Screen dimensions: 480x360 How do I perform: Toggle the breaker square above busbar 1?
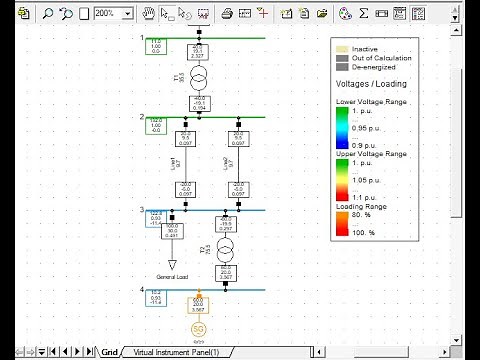(199, 32)
